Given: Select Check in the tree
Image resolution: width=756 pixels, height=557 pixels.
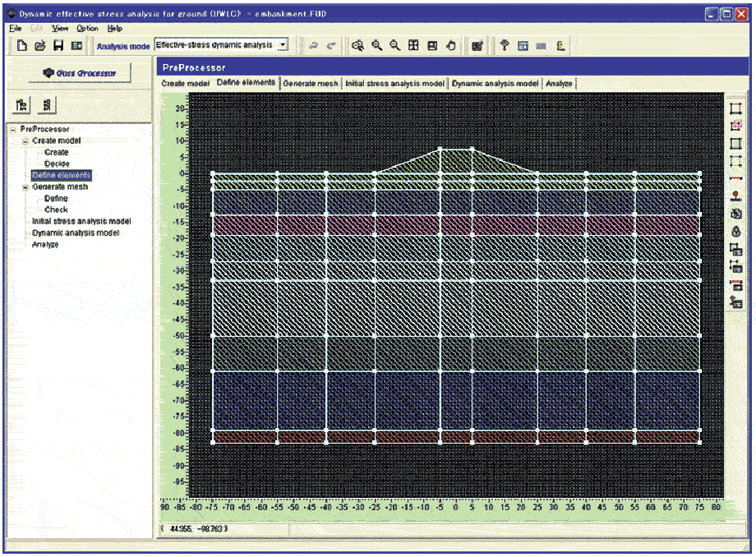Looking at the screenshot, I should pyautogui.click(x=56, y=209).
